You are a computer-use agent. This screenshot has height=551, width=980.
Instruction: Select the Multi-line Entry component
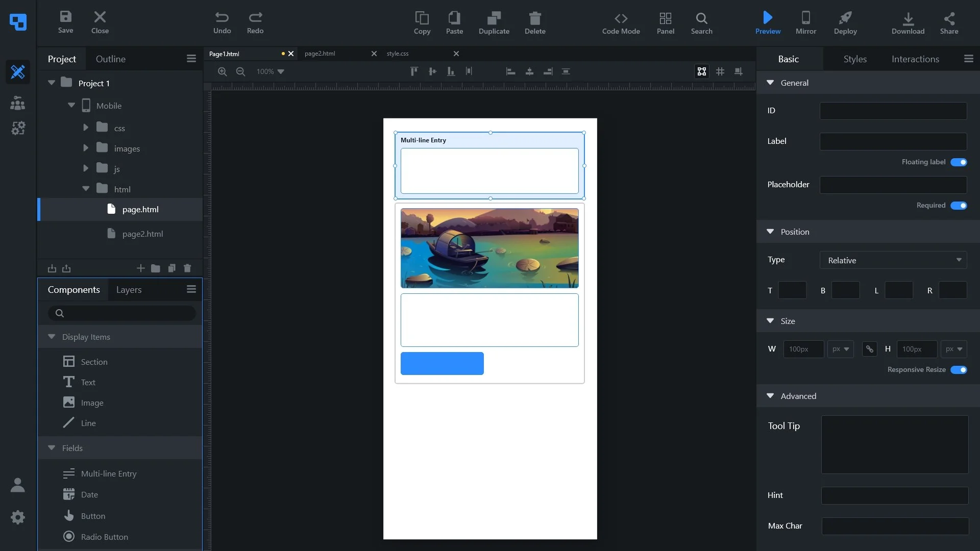coord(108,474)
